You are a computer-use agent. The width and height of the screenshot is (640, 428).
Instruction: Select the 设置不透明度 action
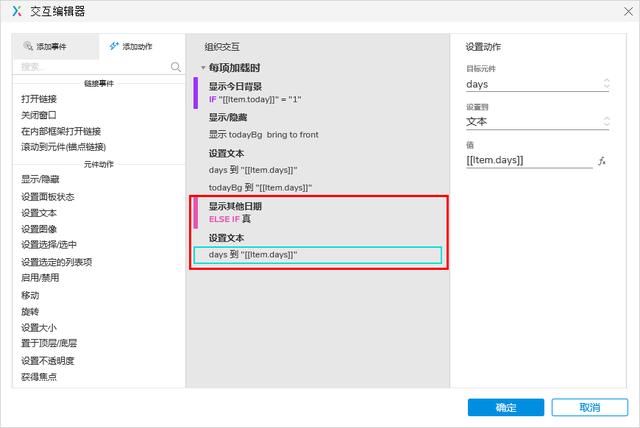(47, 361)
